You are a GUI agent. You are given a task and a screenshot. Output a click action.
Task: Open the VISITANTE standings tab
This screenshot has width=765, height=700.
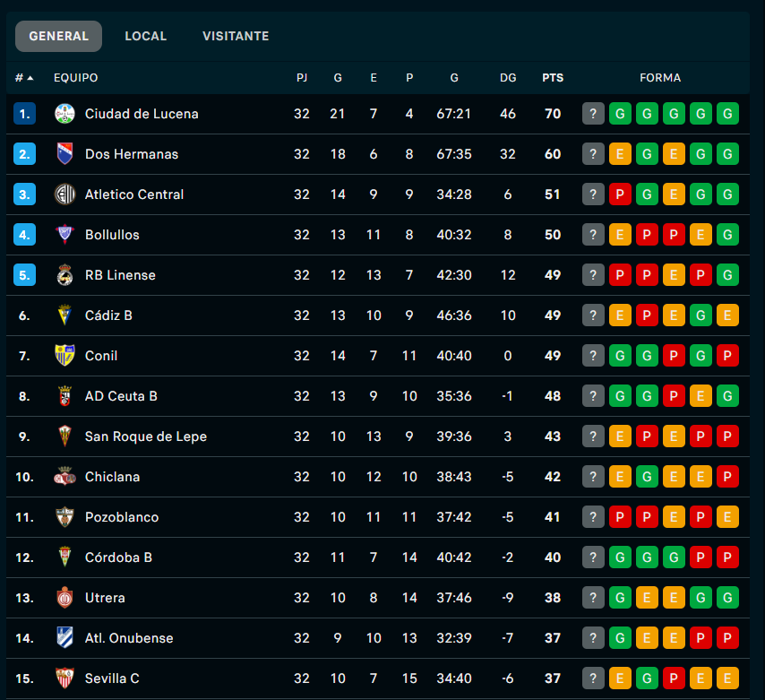point(236,37)
